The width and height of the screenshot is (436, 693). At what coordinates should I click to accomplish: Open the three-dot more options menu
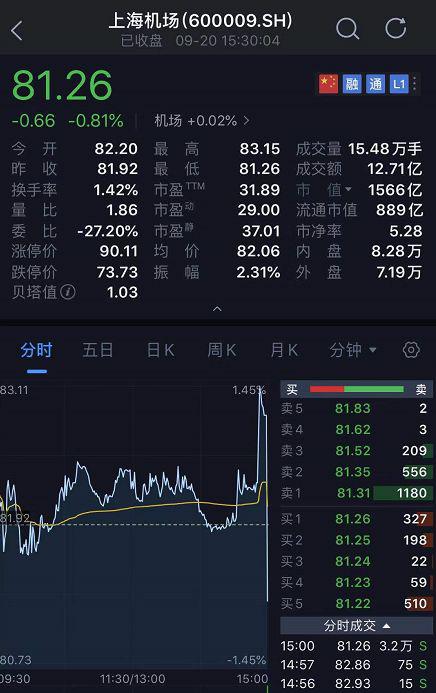[x=414, y=84]
